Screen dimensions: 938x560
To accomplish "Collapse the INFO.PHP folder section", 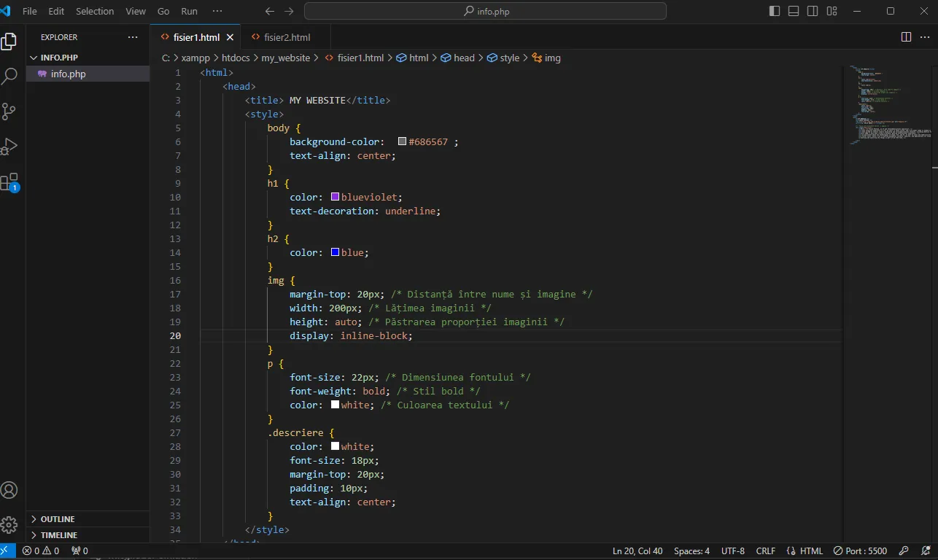I will click(58, 58).
